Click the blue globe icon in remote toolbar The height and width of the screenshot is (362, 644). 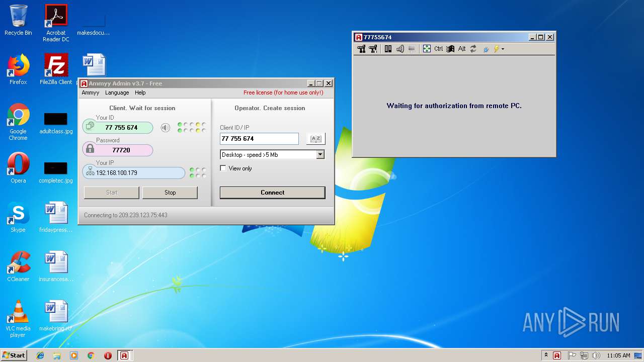[486, 49]
